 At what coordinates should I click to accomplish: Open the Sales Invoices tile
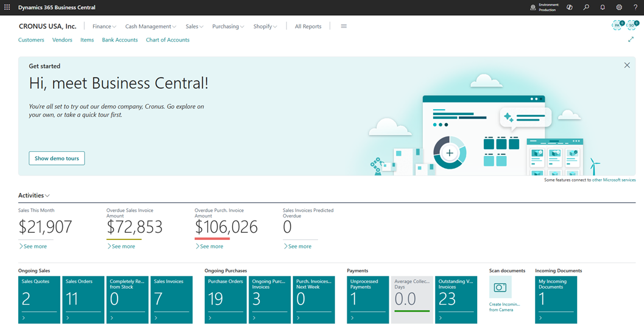point(172,300)
